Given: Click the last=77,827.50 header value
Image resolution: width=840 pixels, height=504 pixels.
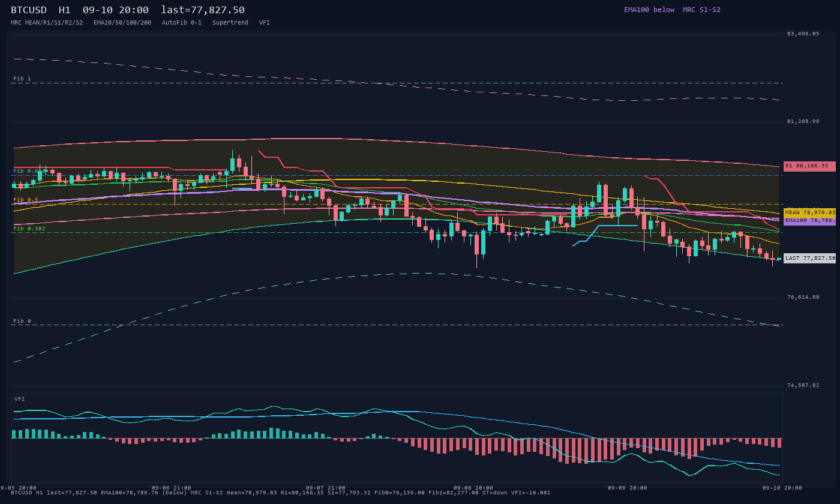Looking at the screenshot, I should click(x=203, y=10).
